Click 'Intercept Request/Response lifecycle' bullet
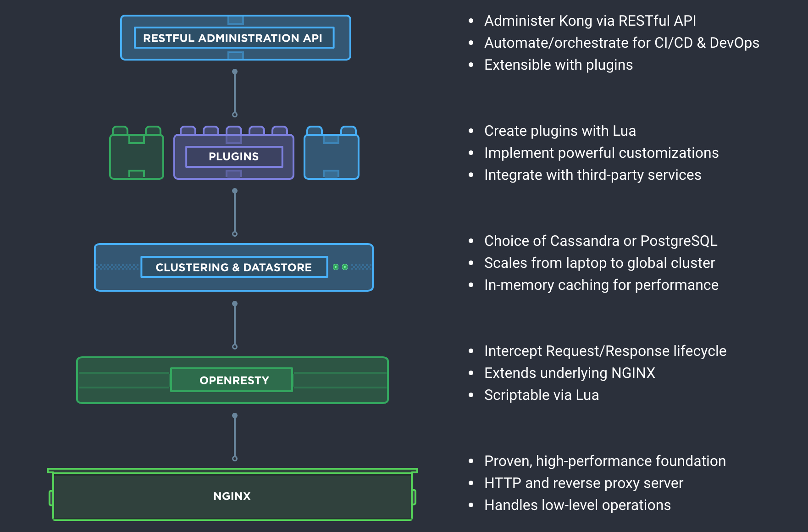The image size is (808, 532). coord(605,351)
